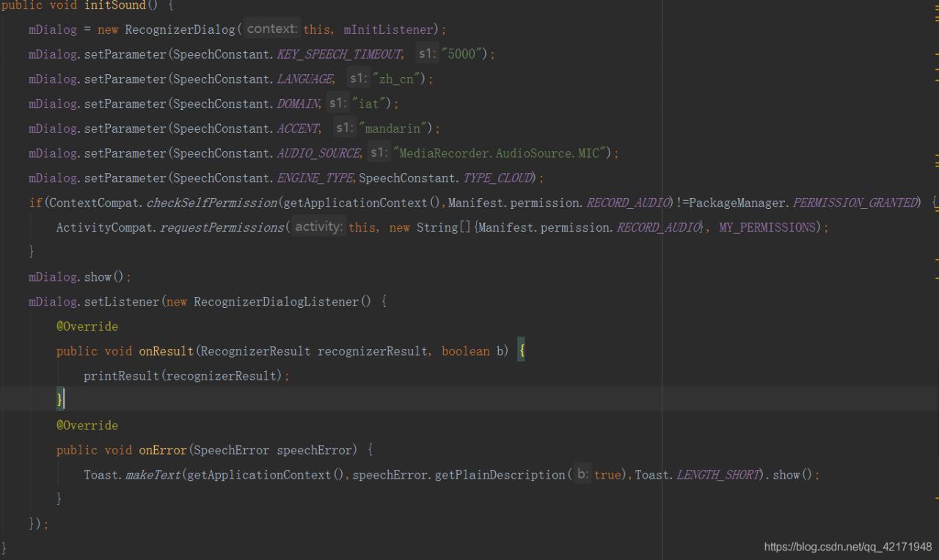Click the 'activity:' parameter hint
This screenshot has width=939, height=560.
pos(319,227)
